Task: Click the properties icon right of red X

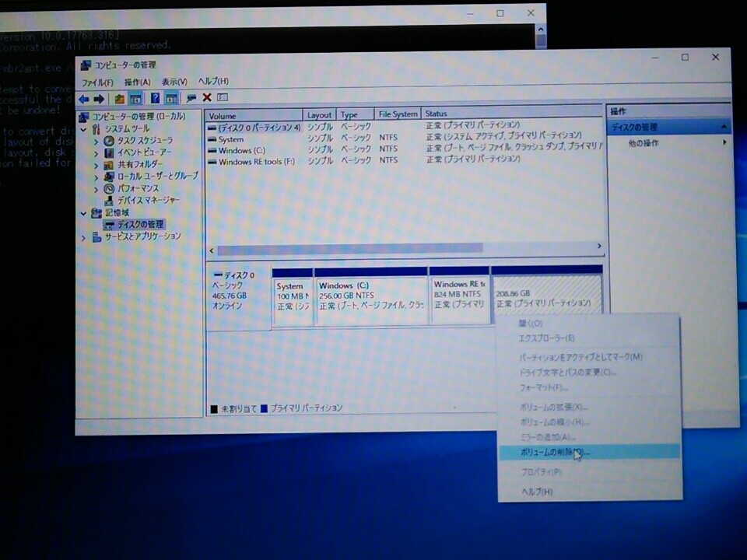Action: coord(223,98)
